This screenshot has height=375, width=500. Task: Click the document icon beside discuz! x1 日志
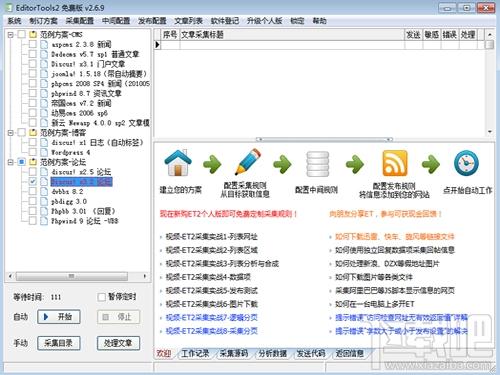(x=44, y=142)
